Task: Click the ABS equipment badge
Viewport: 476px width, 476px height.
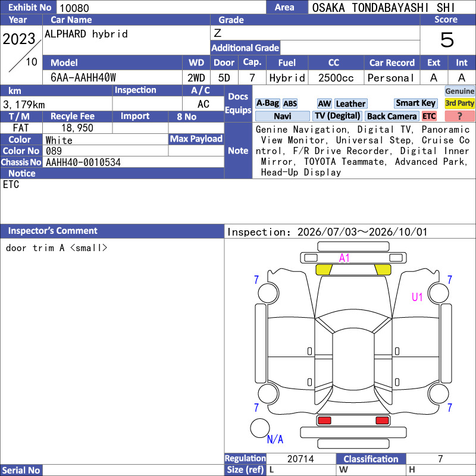Action: tap(290, 104)
